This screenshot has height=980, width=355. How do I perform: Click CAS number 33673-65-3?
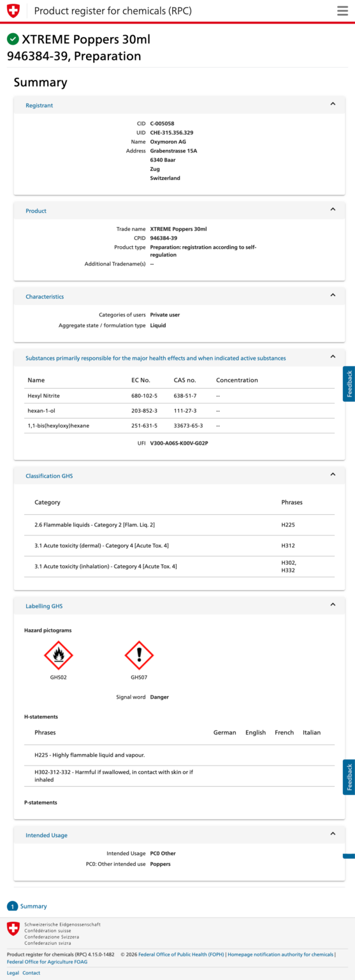coord(188,426)
